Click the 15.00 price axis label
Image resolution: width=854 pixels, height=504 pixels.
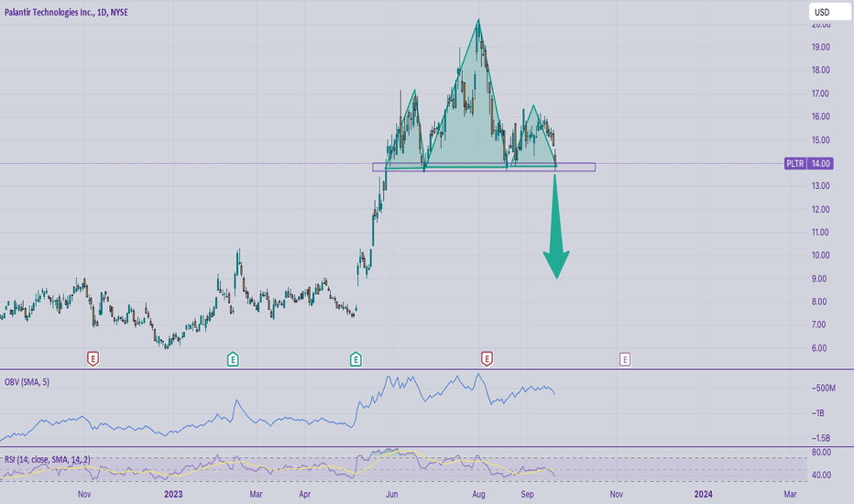coord(821,140)
